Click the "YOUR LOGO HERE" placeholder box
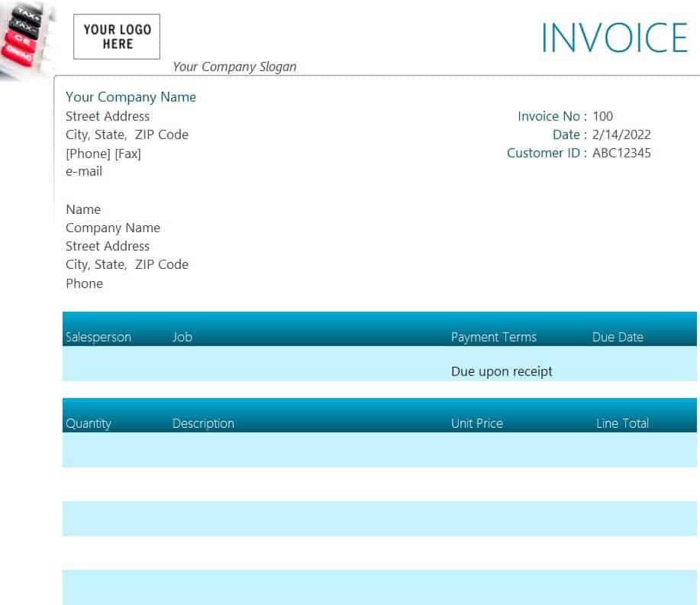The height and width of the screenshot is (605, 700). pos(117,37)
